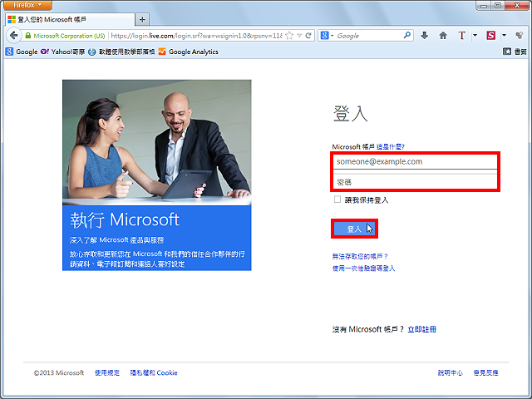Click the ©2013 Microsoft footer text
Screen dimensions: 532x399
coord(59,373)
